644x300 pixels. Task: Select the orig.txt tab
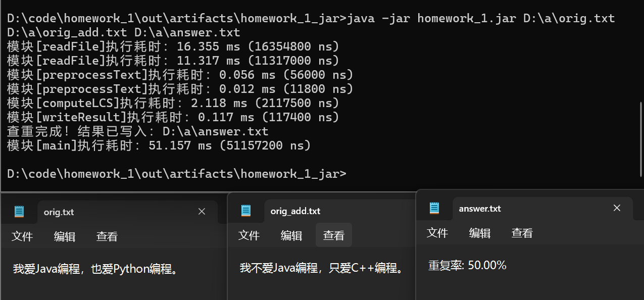[x=127, y=212]
